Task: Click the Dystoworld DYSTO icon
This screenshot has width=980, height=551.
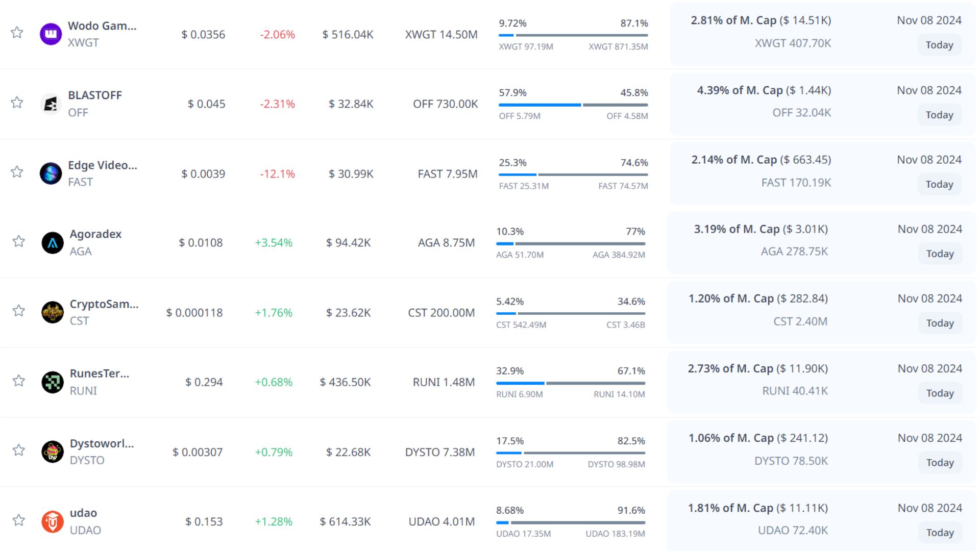Action: 52,452
